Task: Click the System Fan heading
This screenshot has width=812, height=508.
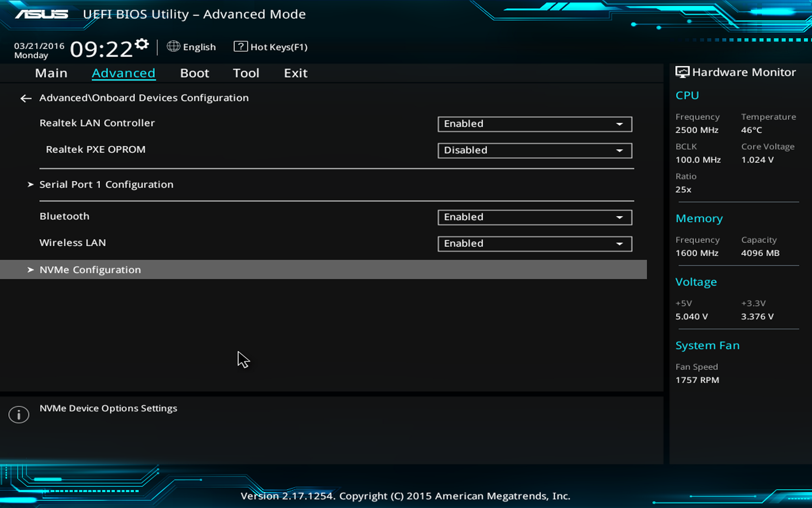Action: click(708, 345)
